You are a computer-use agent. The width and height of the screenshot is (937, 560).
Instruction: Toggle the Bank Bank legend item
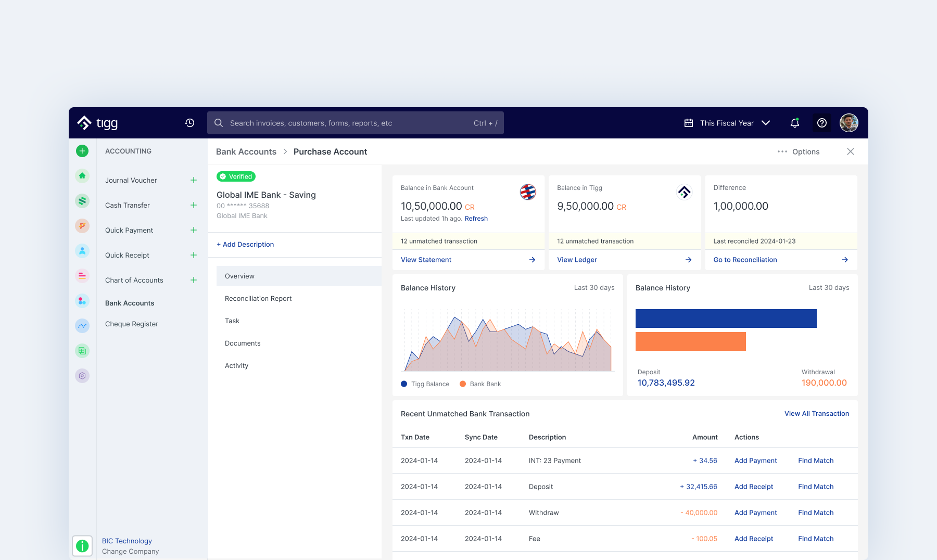point(480,384)
